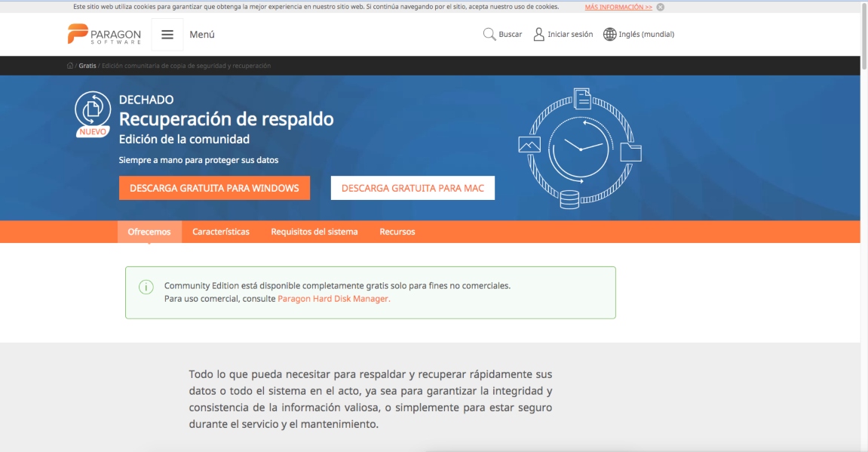Click the Menú label
Viewport: 868px width, 452px height.
pyautogui.click(x=202, y=35)
